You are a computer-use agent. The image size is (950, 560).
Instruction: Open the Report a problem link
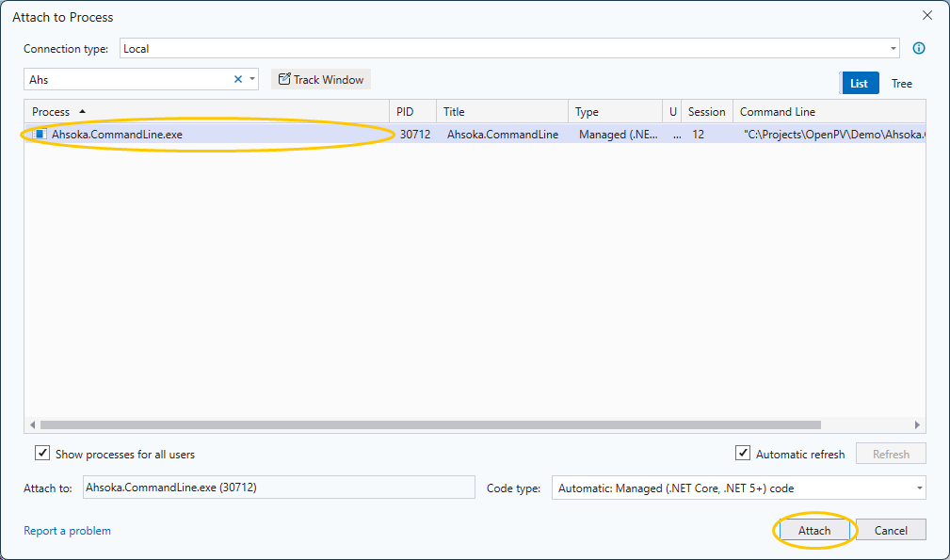tap(67, 531)
